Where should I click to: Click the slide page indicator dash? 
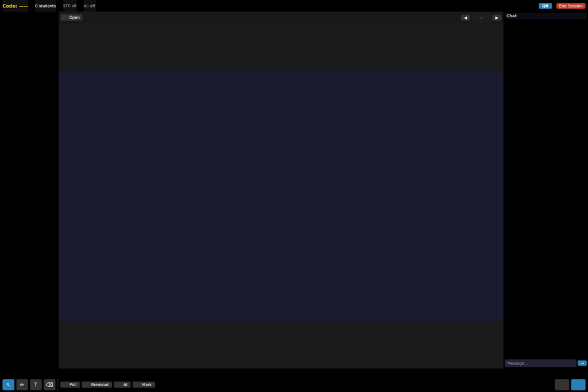click(481, 18)
